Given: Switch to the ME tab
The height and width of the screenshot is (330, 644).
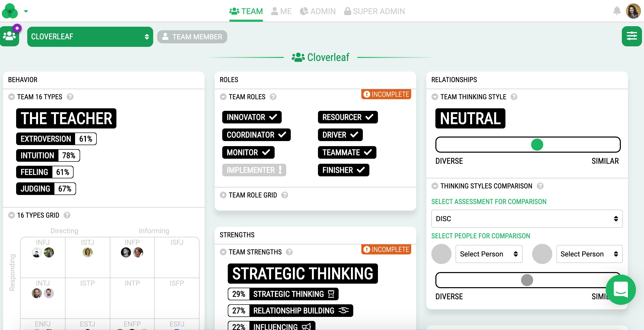Looking at the screenshot, I should 281,11.
